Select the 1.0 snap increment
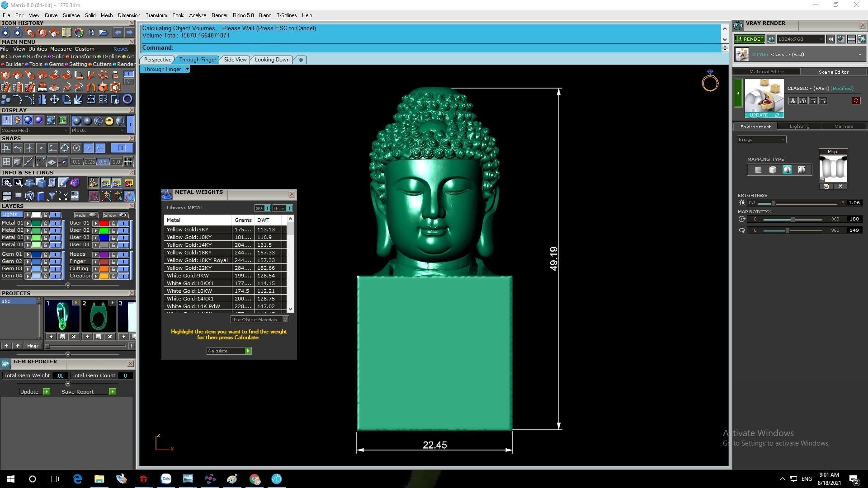Image resolution: width=868 pixels, height=488 pixels. pyautogui.click(x=116, y=162)
